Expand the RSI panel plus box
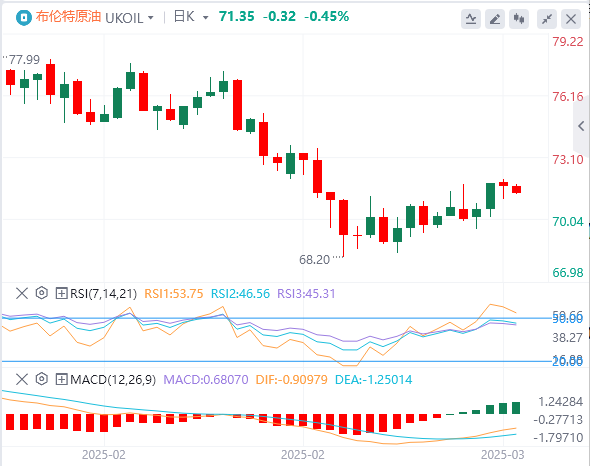The width and height of the screenshot is (590, 466). pos(61,293)
